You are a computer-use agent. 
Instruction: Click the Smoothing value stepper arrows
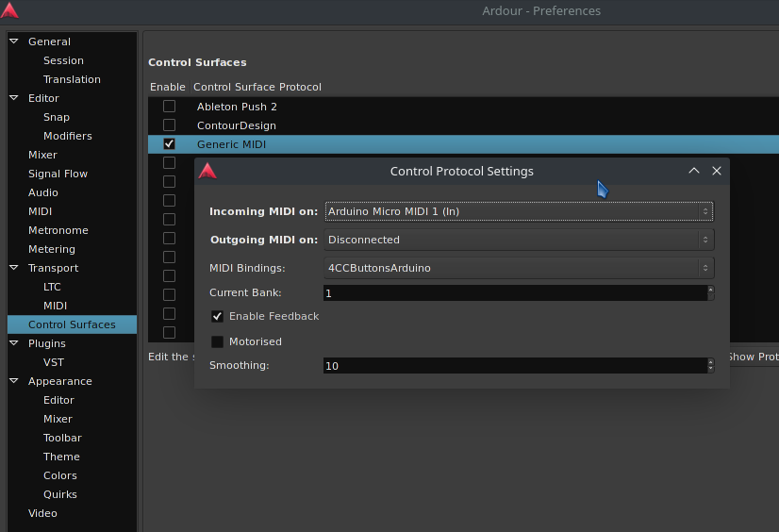coord(710,365)
